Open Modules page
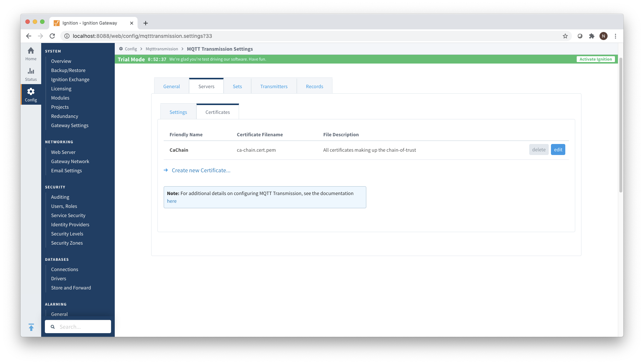The height and width of the screenshot is (364, 644). point(60,98)
